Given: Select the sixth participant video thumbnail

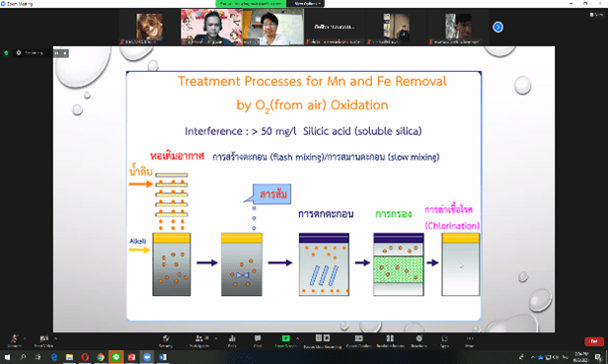Looking at the screenshot, I should [x=458, y=28].
